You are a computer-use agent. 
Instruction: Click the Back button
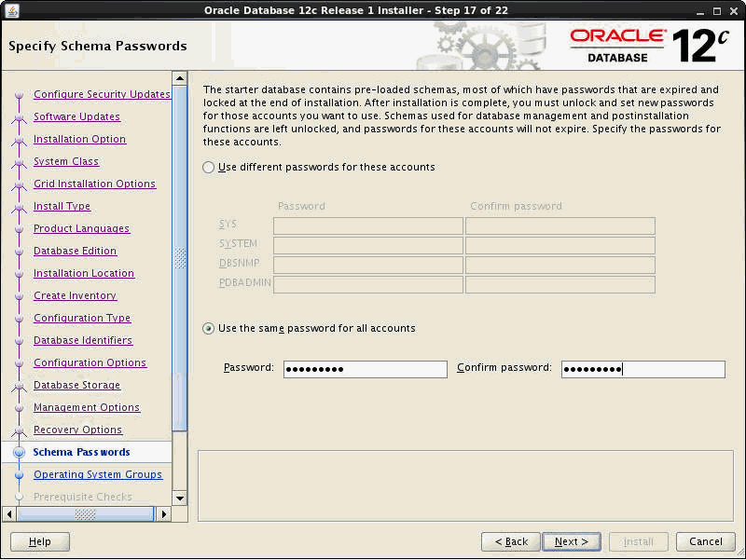(510, 541)
